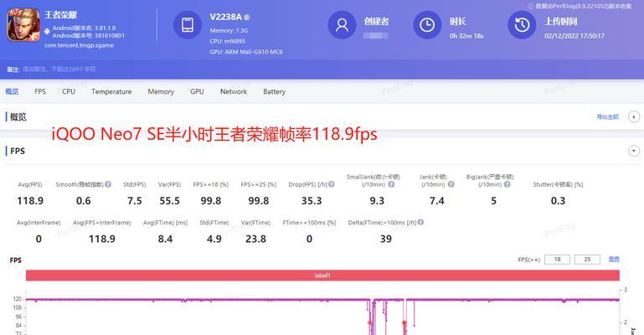
Task: Click the package name com.tencent.tmgp.sgame
Action: pos(79,45)
